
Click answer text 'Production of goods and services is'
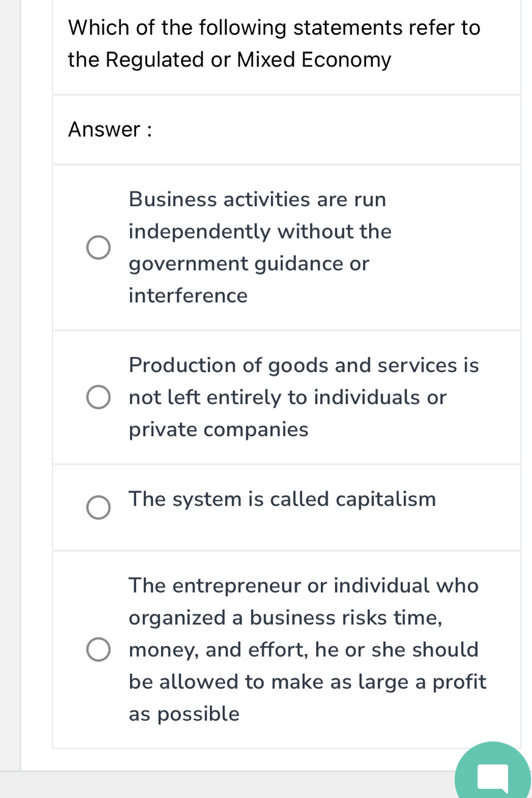(x=304, y=365)
